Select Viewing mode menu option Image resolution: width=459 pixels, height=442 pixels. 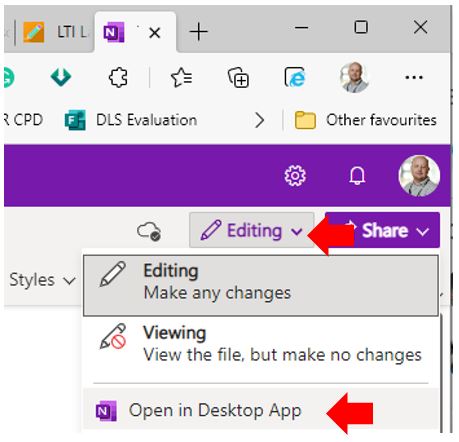click(261, 344)
